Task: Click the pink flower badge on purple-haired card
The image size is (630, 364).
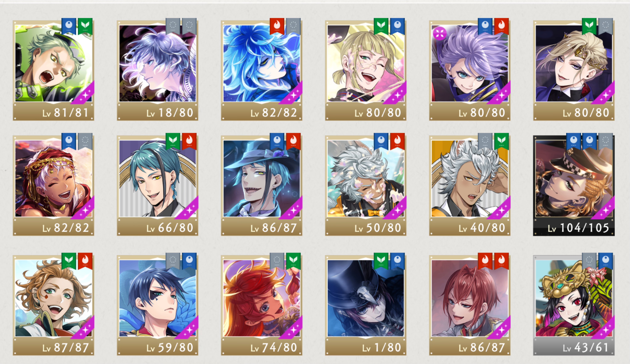Action: [439, 33]
